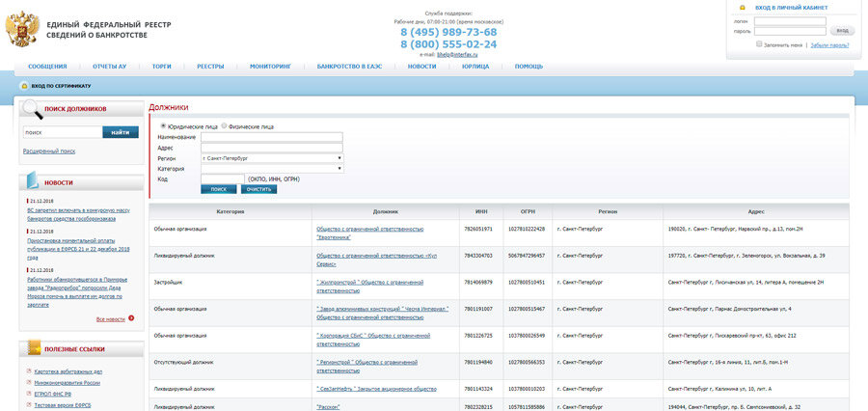Viewport: 868px width, 411px height.
Task: Select Юридические лица radio button
Action: 163,125
